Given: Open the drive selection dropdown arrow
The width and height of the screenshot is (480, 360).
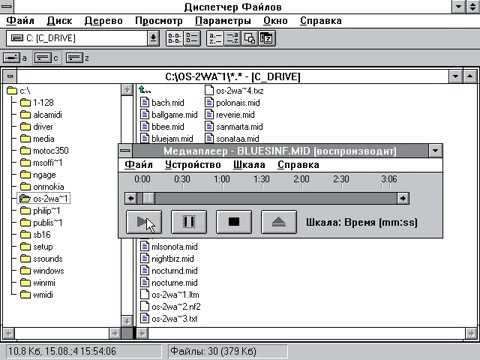Looking at the screenshot, I should pos(153,38).
